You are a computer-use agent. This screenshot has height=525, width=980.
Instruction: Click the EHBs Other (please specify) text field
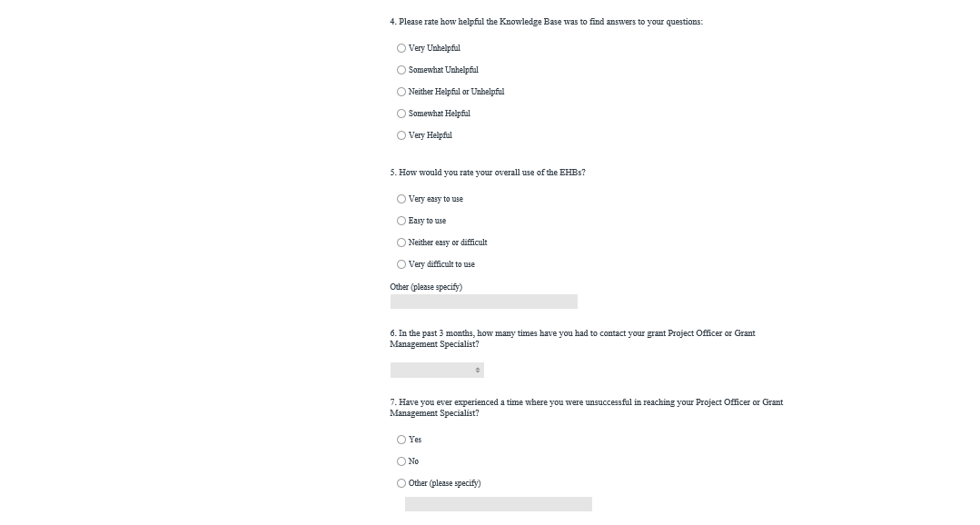(483, 302)
